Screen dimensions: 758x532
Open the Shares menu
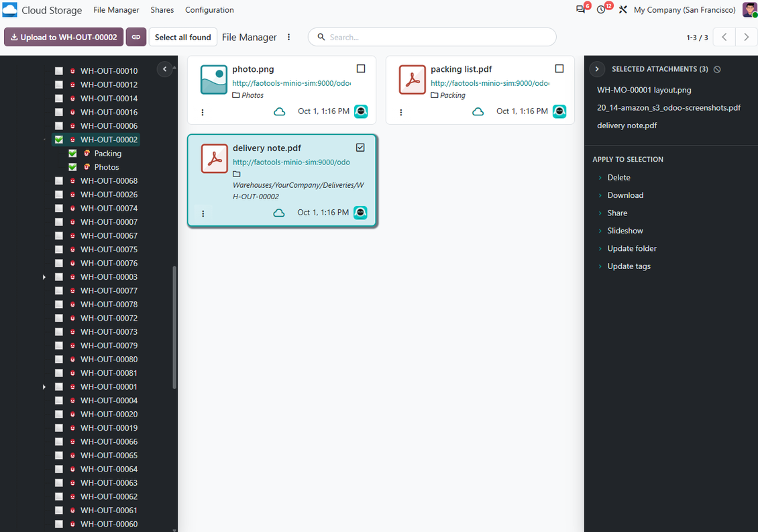coord(162,9)
